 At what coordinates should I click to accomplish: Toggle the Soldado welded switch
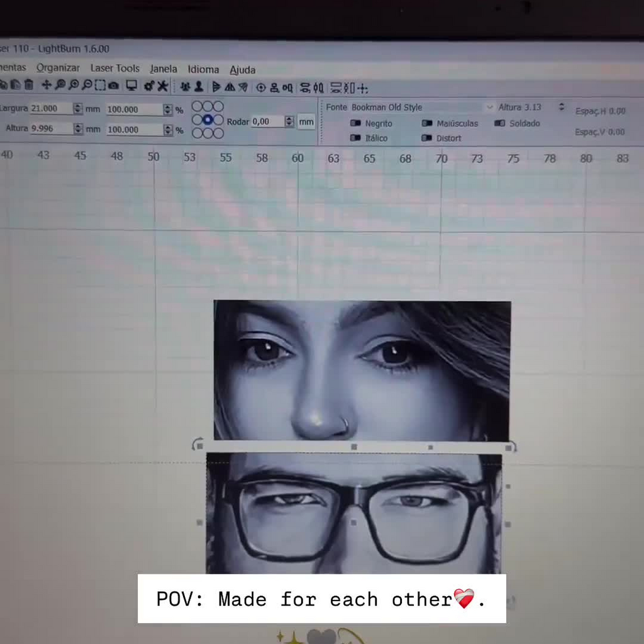click(500, 123)
